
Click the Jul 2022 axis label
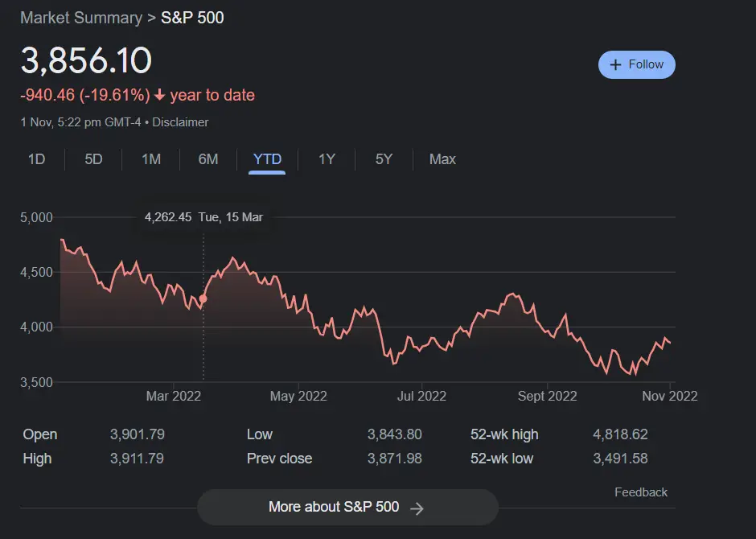tap(421, 397)
